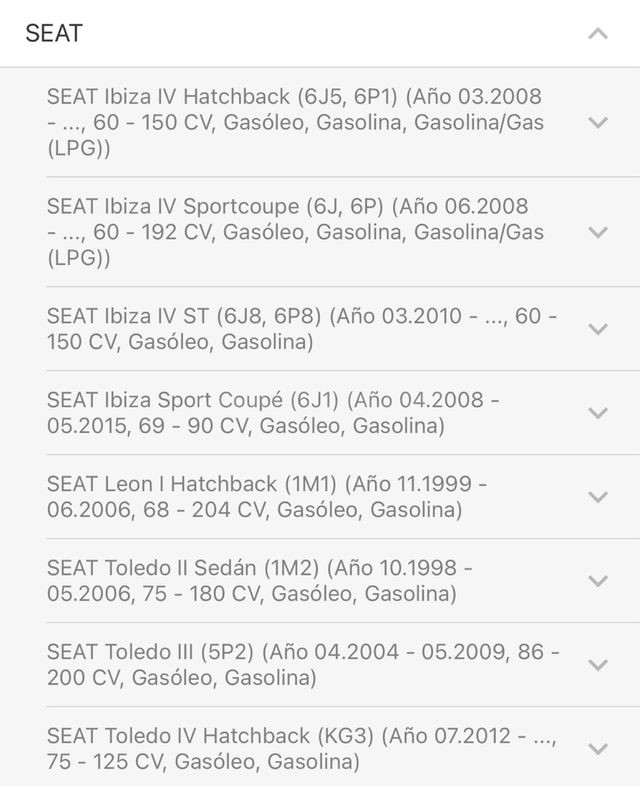Expand the SEAT Leon I Hatchback chevron
640x787 pixels.
598,497
